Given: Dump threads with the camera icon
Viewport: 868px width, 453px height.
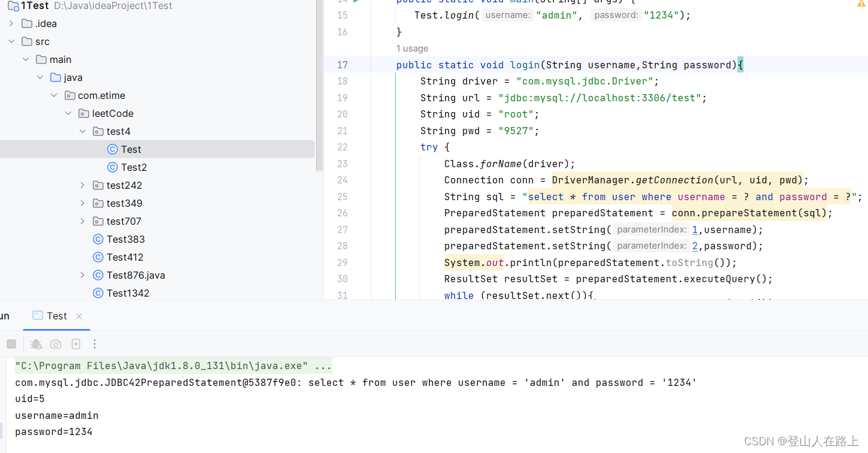Looking at the screenshot, I should tap(56, 344).
